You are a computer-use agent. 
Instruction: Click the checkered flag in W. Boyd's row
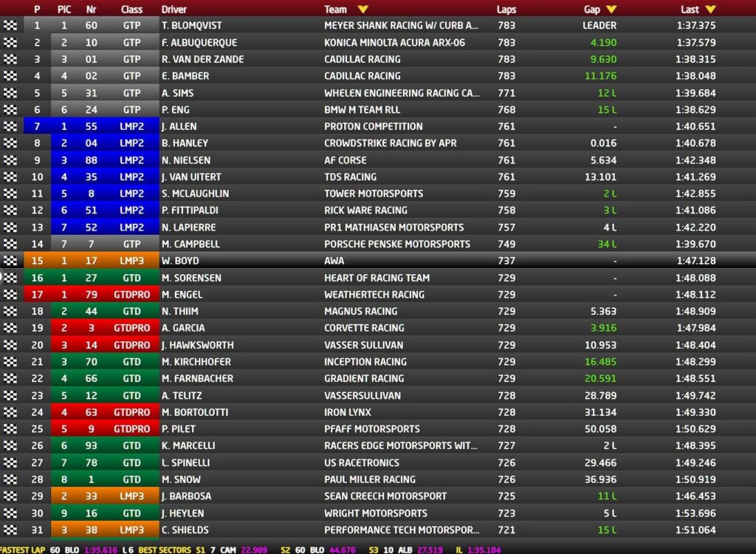[10, 261]
